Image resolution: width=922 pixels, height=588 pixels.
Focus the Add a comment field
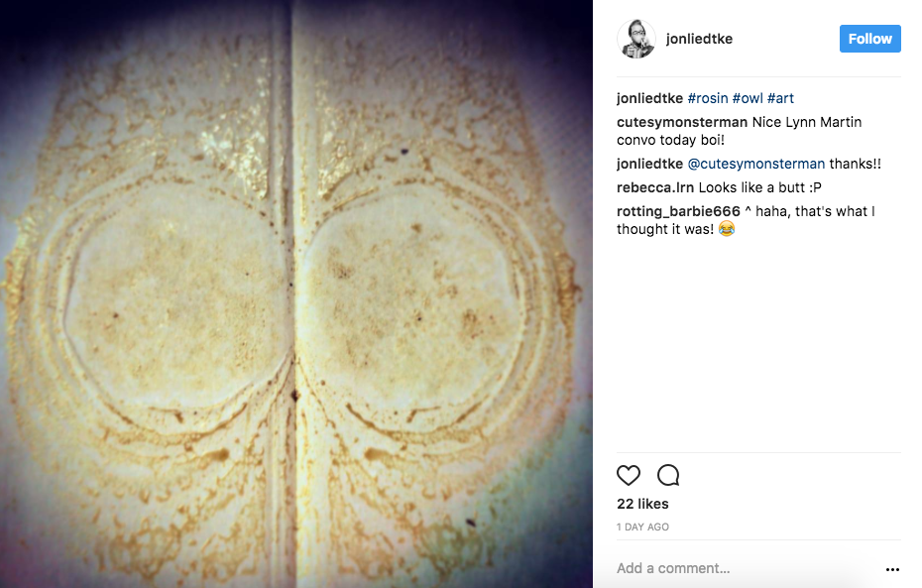pyautogui.click(x=747, y=568)
